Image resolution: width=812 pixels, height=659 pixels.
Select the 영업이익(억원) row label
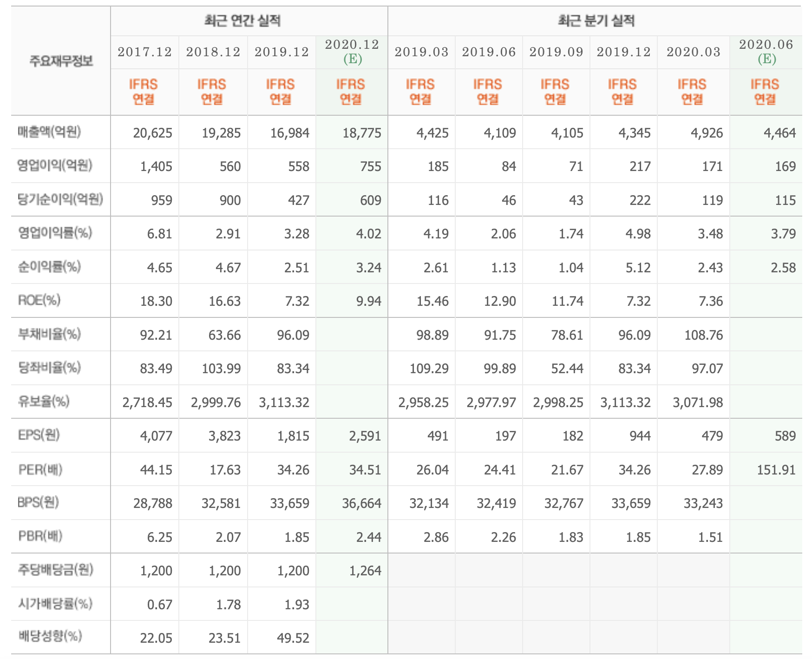[x=55, y=165]
